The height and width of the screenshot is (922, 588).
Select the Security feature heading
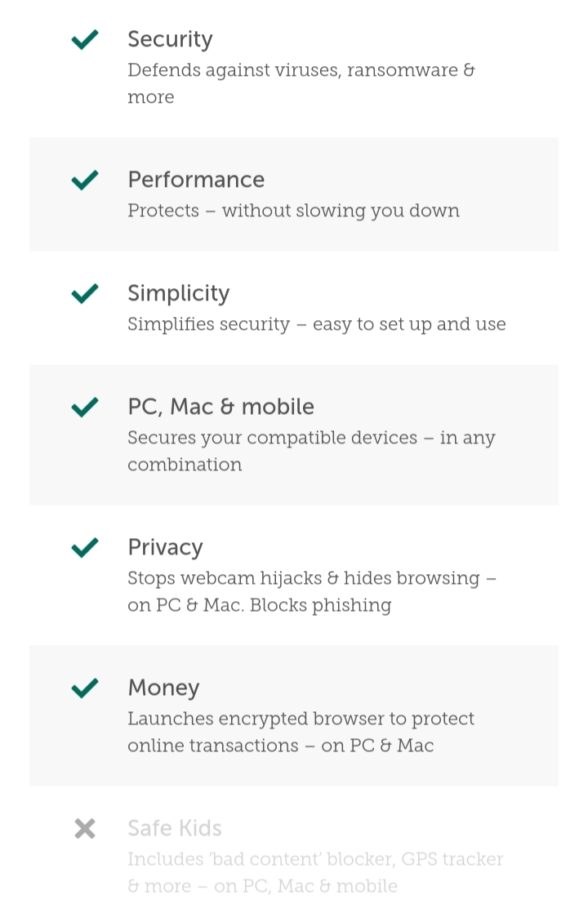170,39
